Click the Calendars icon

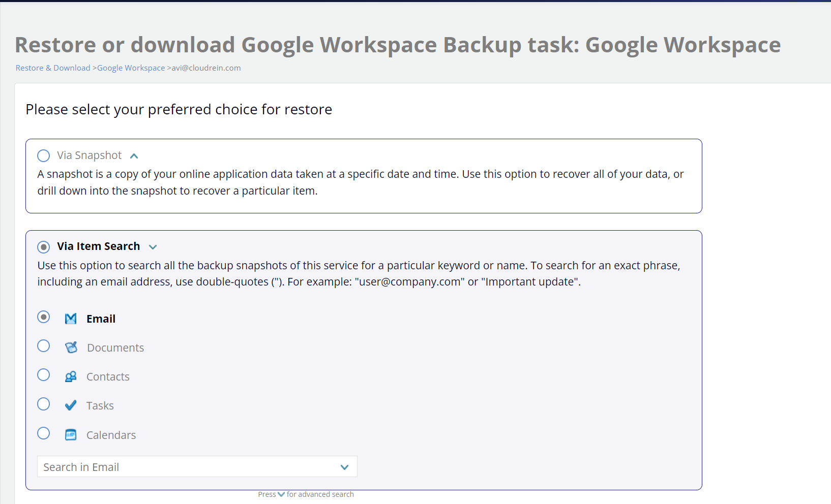click(x=71, y=435)
